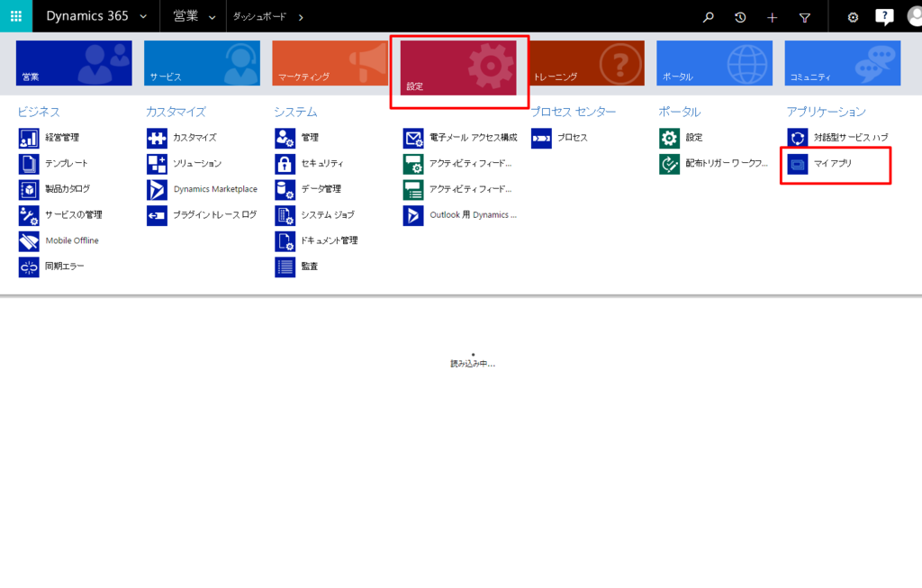This screenshot has width=922, height=588.
Task: Open recent items history icon
Action: click(740, 17)
